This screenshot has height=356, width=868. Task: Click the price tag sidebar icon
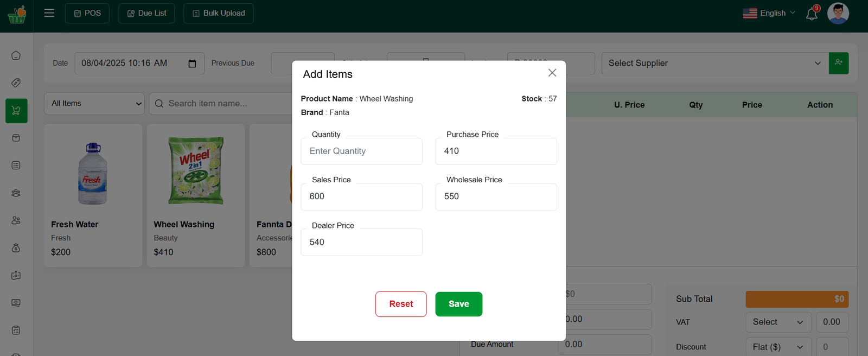[16, 83]
